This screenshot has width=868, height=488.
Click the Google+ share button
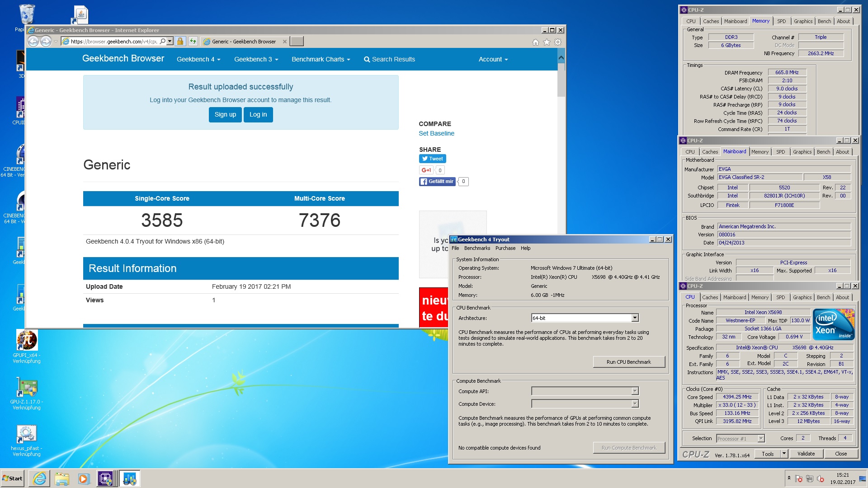(x=426, y=170)
